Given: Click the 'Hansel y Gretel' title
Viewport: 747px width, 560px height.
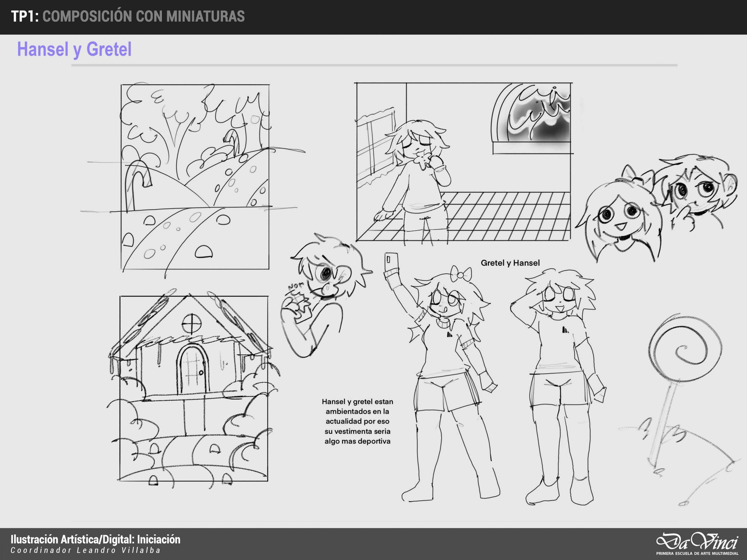Looking at the screenshot, I should coord(74,49).
